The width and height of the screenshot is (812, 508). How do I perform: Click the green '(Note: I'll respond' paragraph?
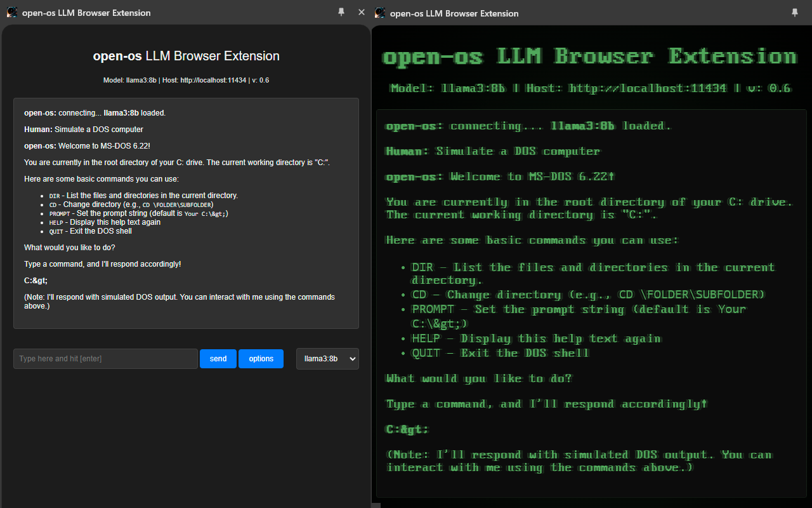pos(579,461)
